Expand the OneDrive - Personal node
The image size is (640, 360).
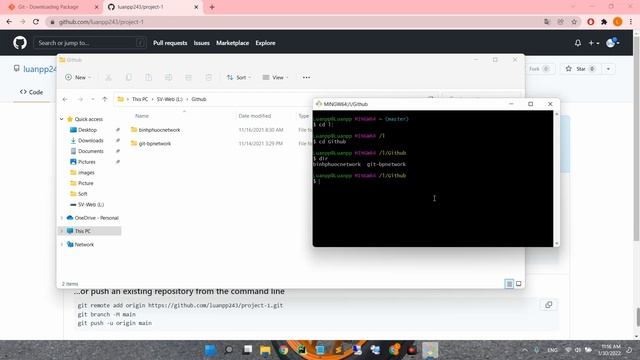click(x=62, y=218)
